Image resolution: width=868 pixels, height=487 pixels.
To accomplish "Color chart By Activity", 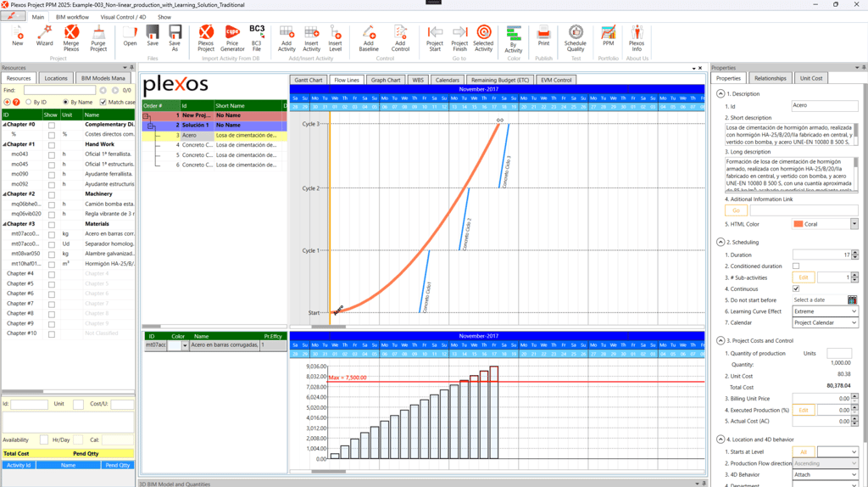I will (513, 39).
